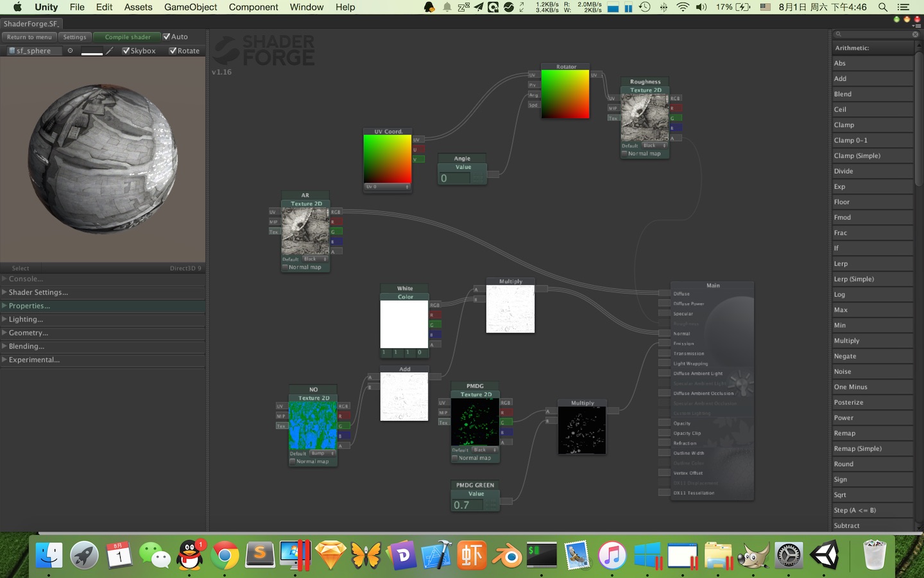Click the PMDG GREEN value field 0.7
The height and width of the screenshot is (578, 924).
[468, 505]
